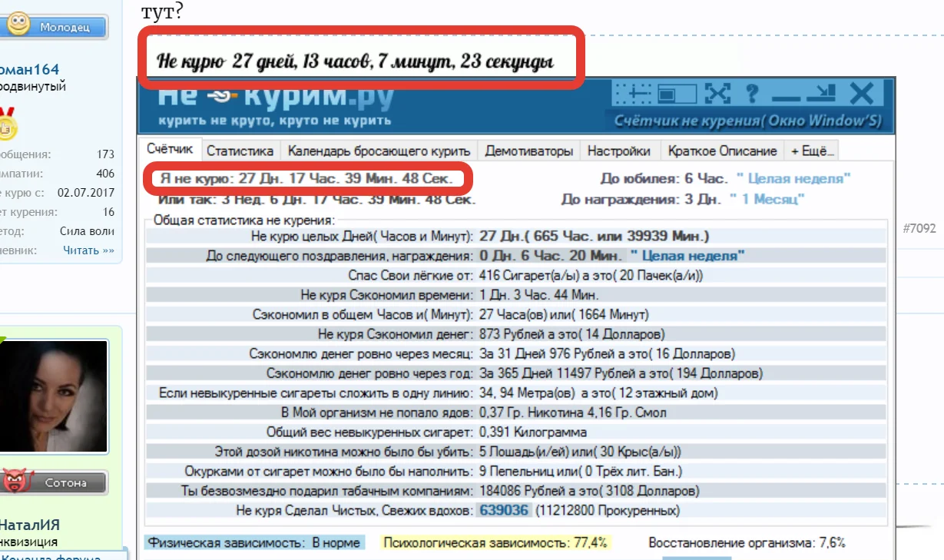Image resolution: width=944 pixels, height=560 pixels.
Task: Click the До юбилея: 6 Час. text
Action: (664, 178)
